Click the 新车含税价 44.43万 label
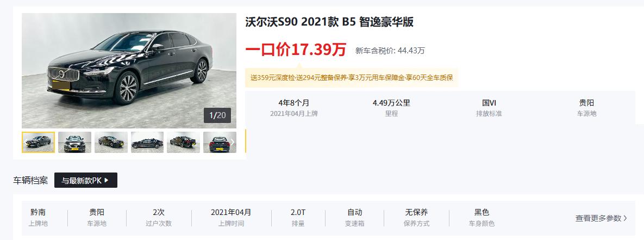 coord(390,51)
